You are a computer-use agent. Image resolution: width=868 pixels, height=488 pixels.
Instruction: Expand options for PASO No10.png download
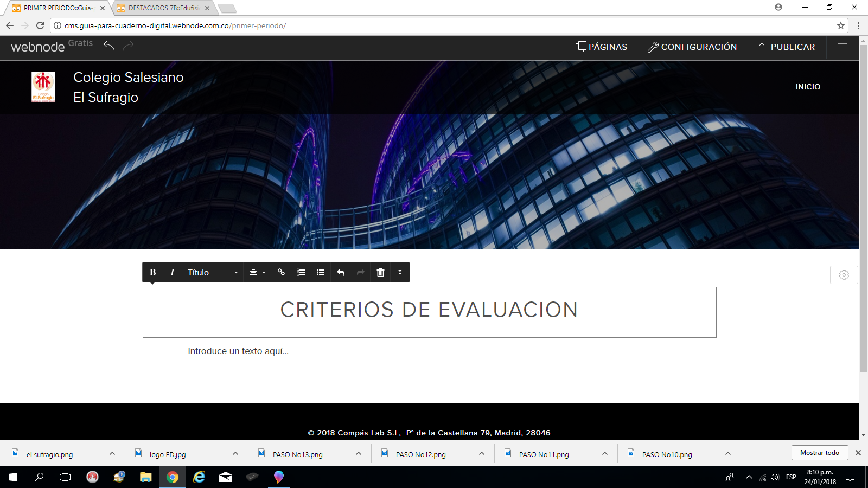point(728,453)
